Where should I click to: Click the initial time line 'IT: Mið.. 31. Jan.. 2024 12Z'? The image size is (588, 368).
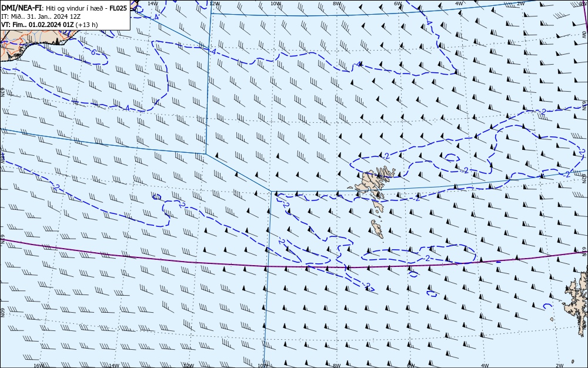coord(41,16)
